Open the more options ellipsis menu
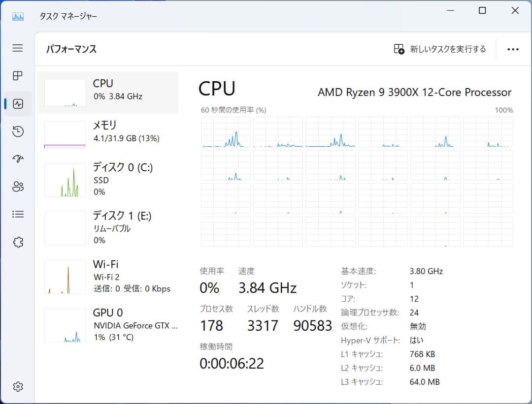The height and width of the screenshot is (404, 532). (x=513, y=49)
